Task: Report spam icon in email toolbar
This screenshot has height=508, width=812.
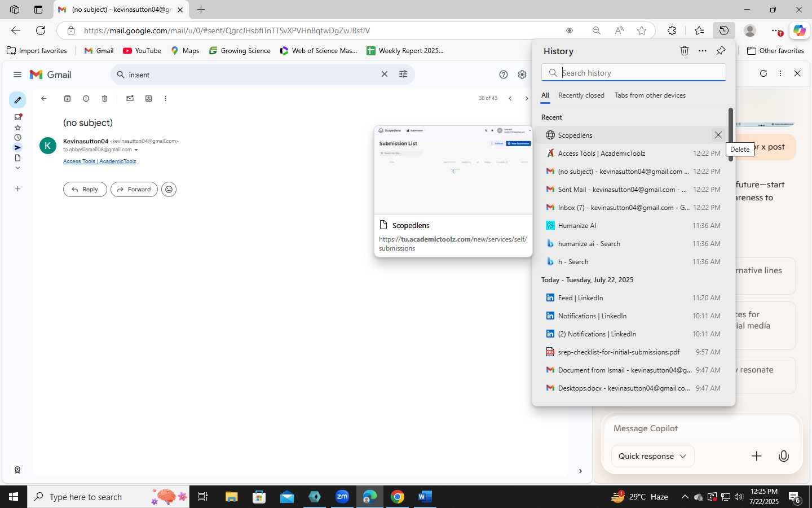Action: [86, 98]
